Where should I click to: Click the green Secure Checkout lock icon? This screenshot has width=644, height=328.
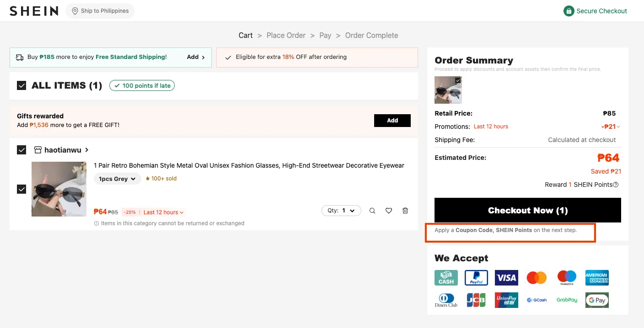click(569, 11)
